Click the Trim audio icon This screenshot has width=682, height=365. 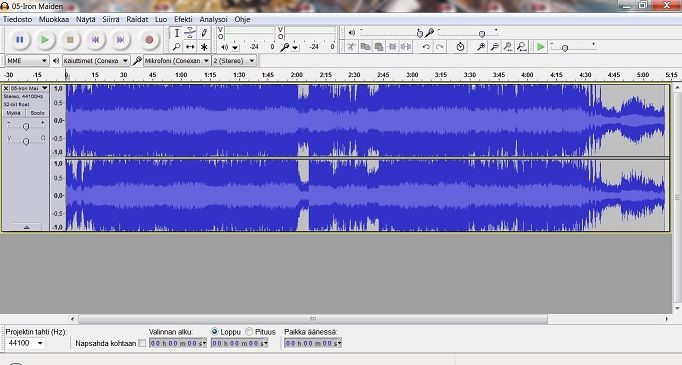pyautogui.click(x=392, y=47)
